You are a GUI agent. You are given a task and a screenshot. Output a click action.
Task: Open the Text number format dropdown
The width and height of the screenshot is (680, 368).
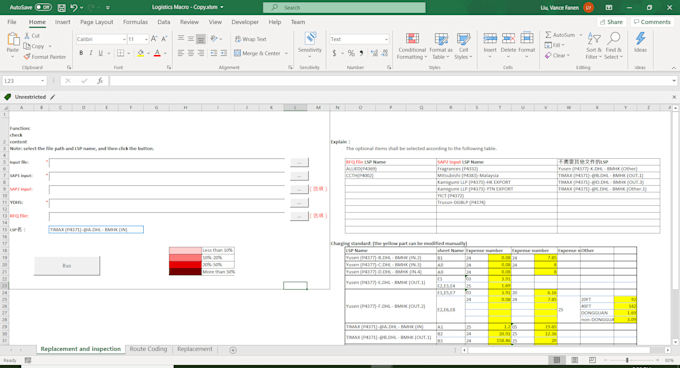pos(386,39)
